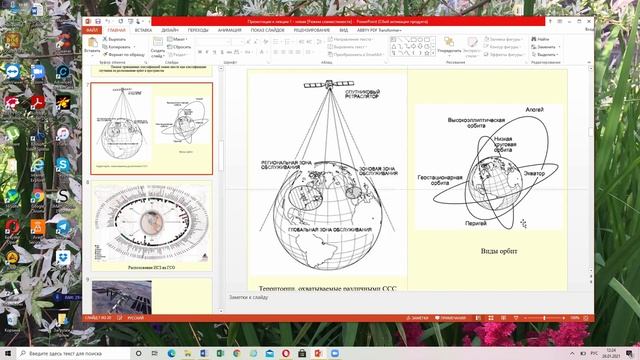Viewport: 640px width, 360px height.
Task: Click the Paste (Вставить) clipboard icon
Action: point(92,42)
